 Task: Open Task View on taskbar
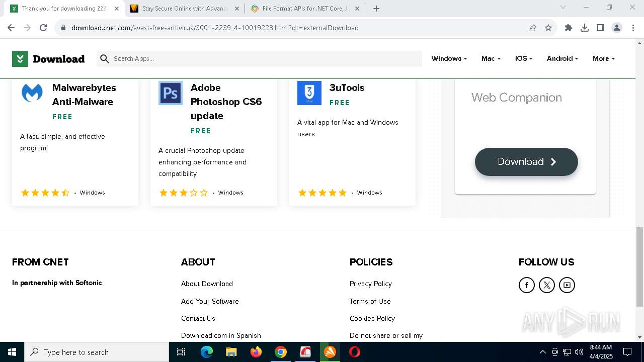[x=181, y=352]
